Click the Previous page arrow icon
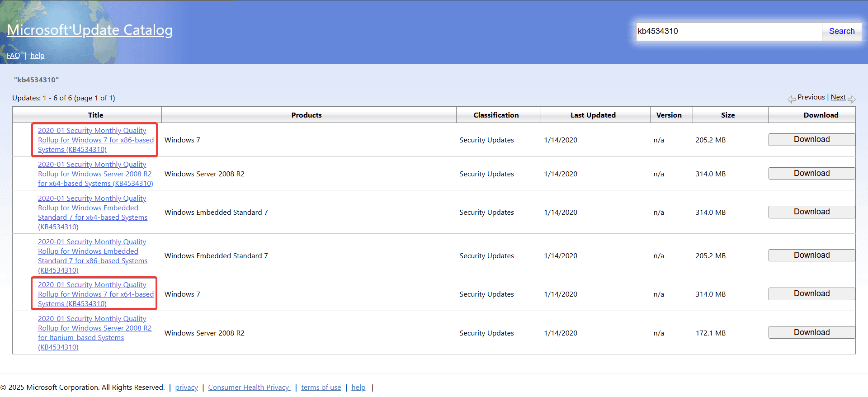Screen dimensions: 868x397 click(792, 99)
